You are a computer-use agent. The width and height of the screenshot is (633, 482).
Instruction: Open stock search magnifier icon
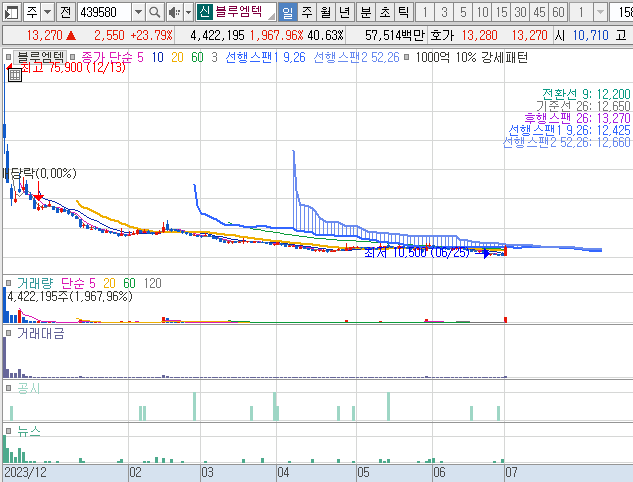coord(155,13)
